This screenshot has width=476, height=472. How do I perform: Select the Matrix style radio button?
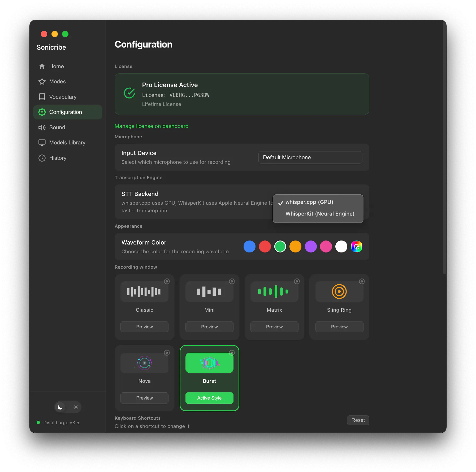coord(297,281)
